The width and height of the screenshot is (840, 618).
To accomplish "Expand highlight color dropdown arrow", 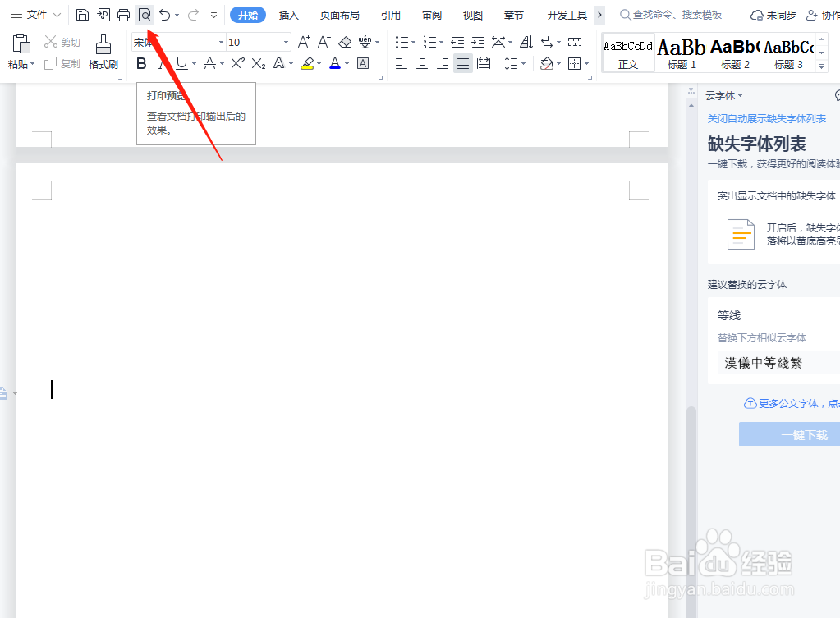I will [319, 64].
